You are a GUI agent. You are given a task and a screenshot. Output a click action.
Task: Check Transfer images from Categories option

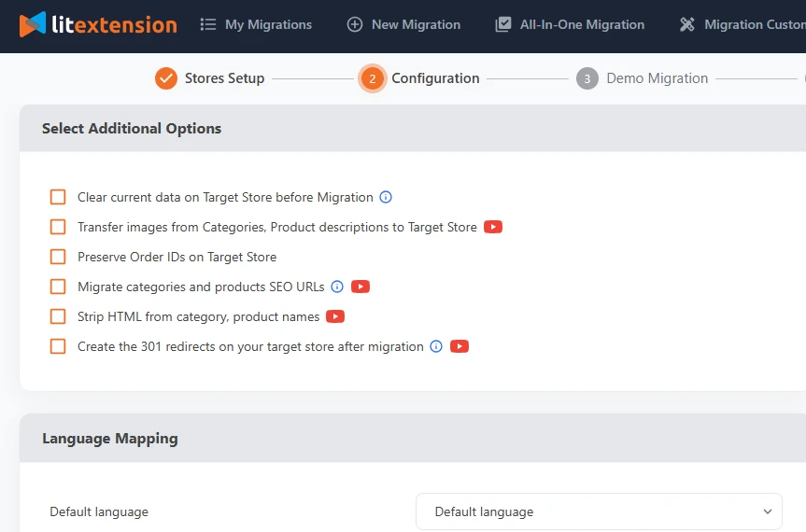tap(58, 227)
